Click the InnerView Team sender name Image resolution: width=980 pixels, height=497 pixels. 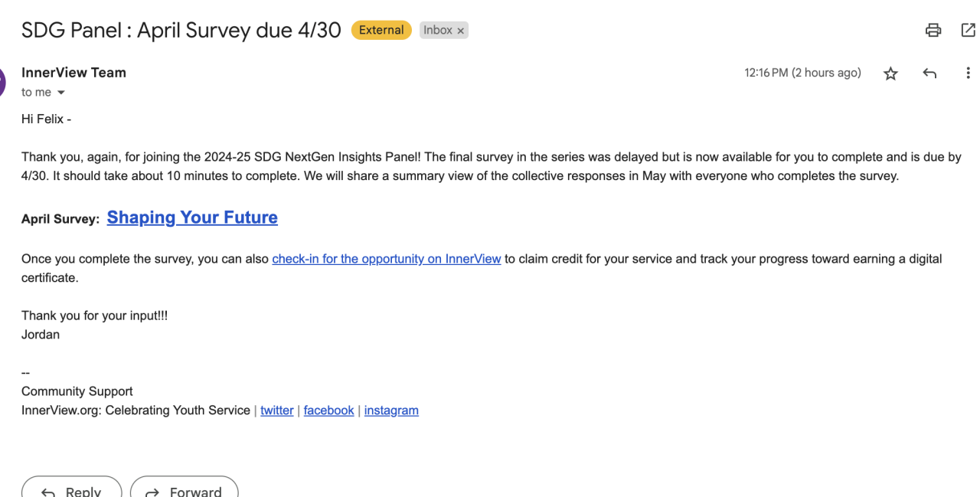click(73, 73)
